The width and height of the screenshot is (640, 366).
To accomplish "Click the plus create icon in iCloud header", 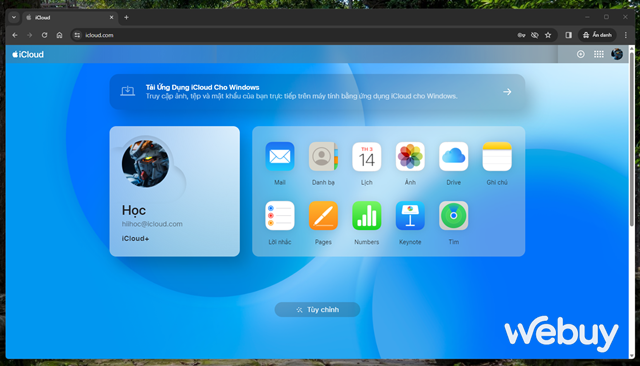I will [580, 54].
